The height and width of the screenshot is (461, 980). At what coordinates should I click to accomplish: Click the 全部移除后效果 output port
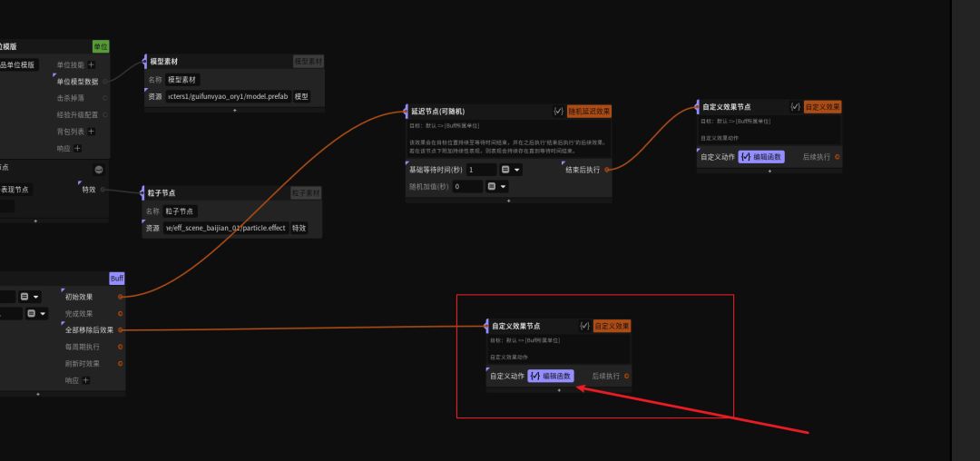(120, 329)
